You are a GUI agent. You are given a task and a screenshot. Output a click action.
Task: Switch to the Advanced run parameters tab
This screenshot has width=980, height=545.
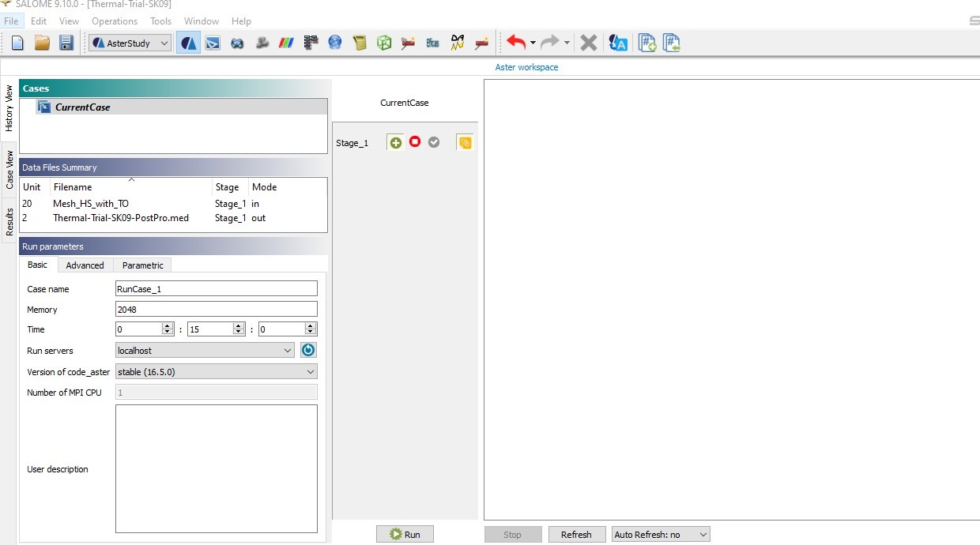tap(85, 265)
